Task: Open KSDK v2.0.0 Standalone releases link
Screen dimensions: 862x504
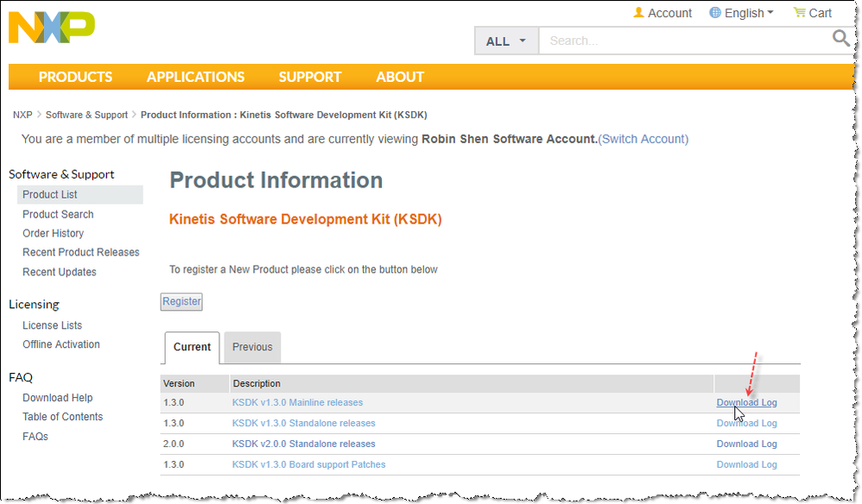Action: tap(303, 444)
